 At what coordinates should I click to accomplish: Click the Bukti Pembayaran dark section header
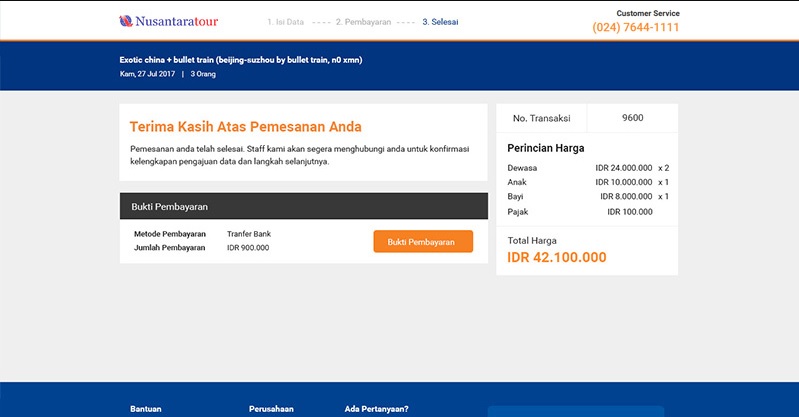[304, 206]
